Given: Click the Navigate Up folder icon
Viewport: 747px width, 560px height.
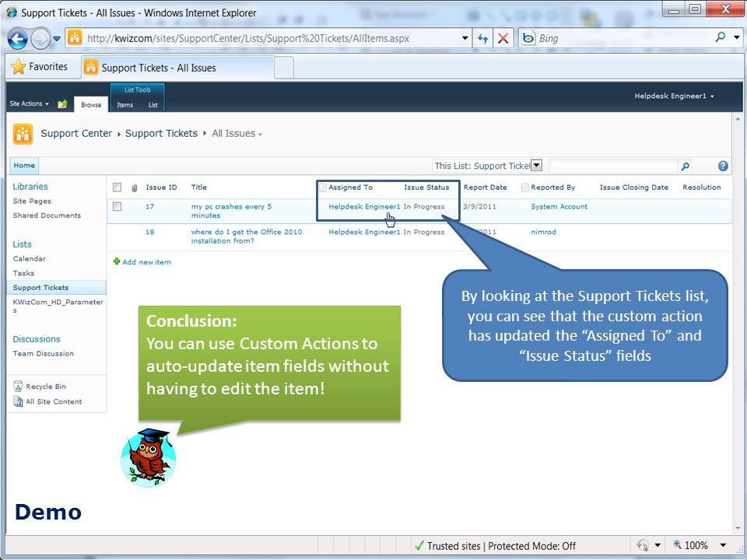Looking at the screenshot, I should tap(62, 103).
